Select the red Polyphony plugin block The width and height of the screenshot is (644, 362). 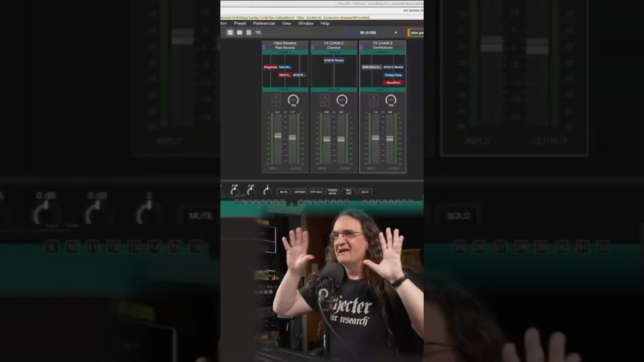click(270, 67)
